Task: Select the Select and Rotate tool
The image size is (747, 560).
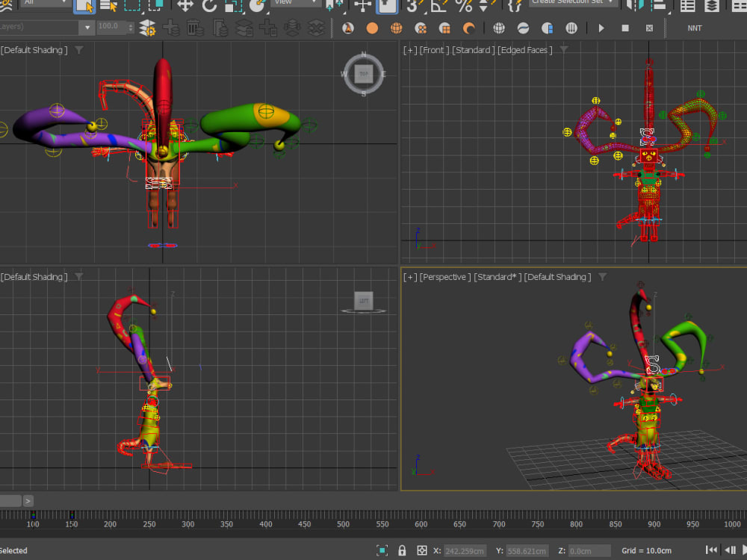Action: 209,6
